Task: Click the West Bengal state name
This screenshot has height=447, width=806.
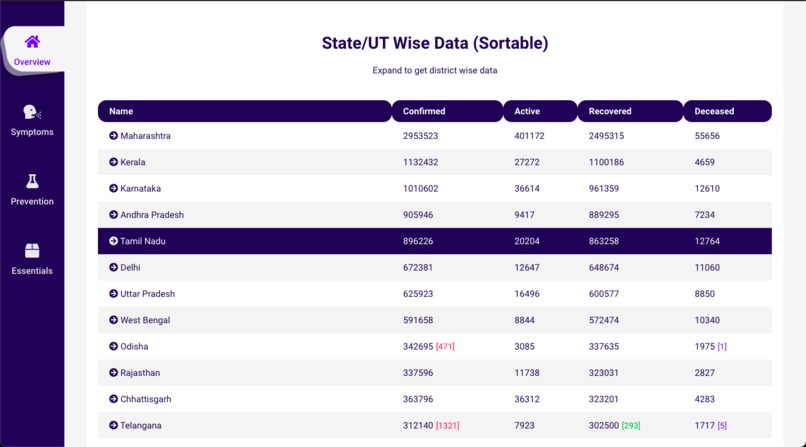Action: coord(145,320)
